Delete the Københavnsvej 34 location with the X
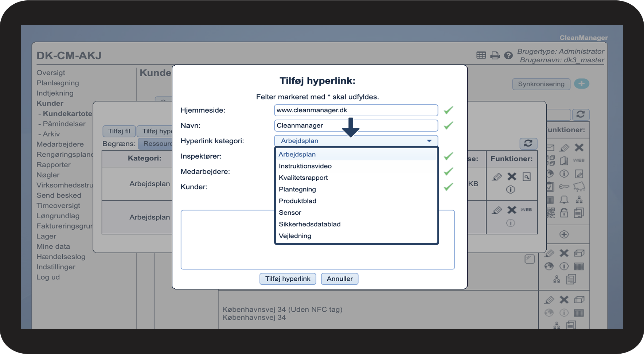 564,300
